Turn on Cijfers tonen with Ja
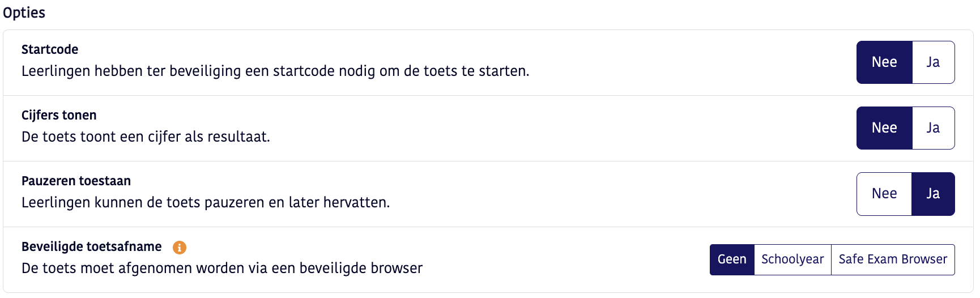 tap(933, 128)
